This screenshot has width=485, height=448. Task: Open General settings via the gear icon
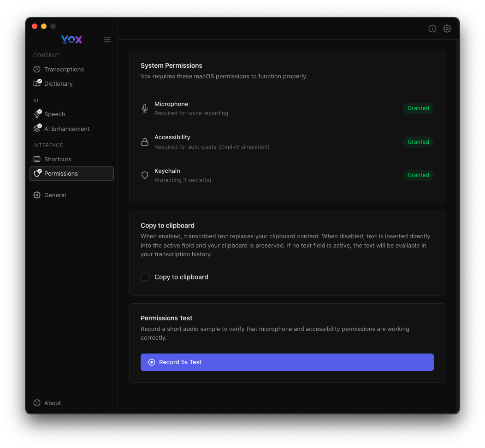pyautogui.click(x=37, y=195)
